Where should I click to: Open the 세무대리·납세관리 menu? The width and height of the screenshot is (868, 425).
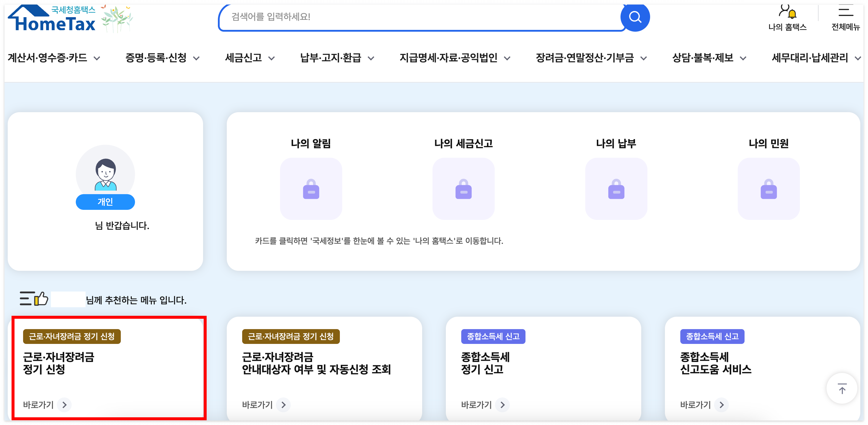(810, 58)
